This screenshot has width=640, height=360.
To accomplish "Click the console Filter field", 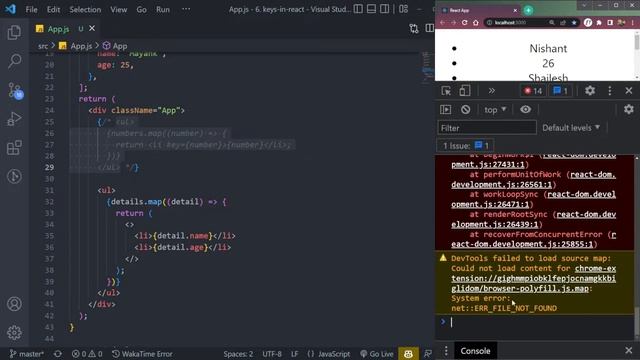I will (487, 128).
